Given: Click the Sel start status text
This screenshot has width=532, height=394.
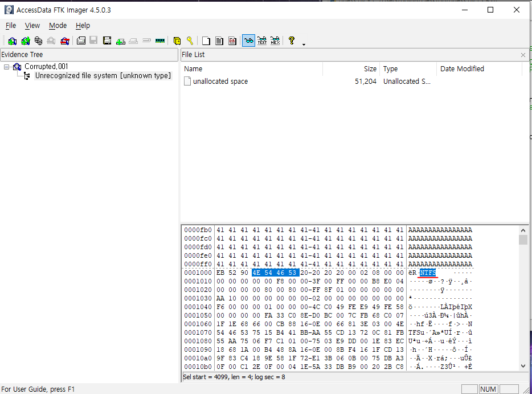Looking at the screenshot, I should [x=234, y=377].
